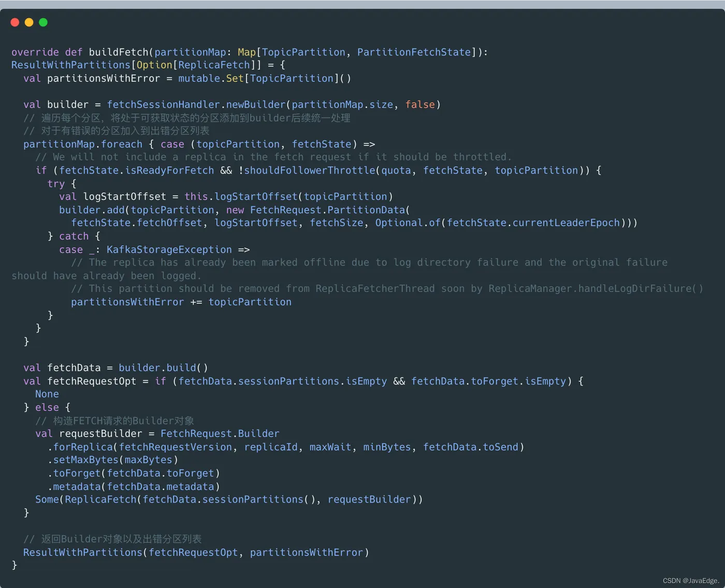Click the 'catch' keyword

(74, 237)
